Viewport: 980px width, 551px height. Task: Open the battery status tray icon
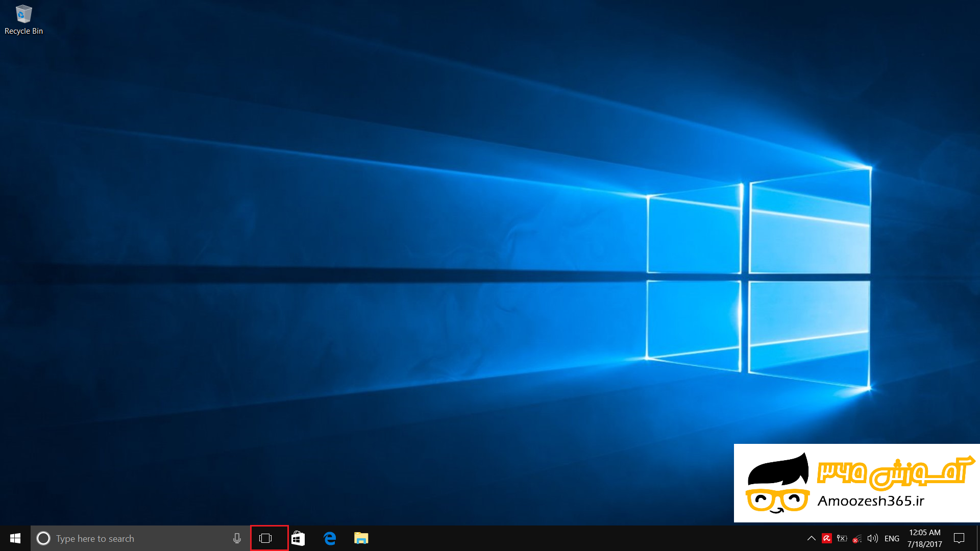842,538
